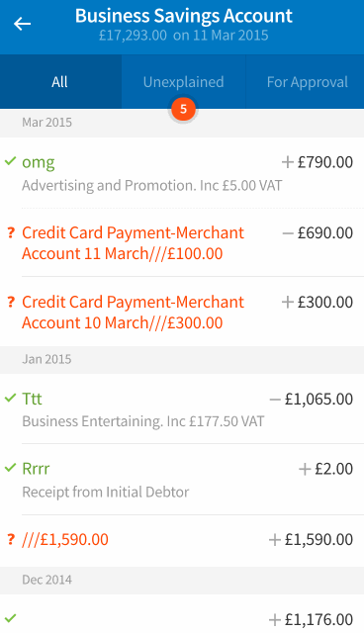Image resolution: width=364 pixels, height=633 pixels.
Task: Click red question mark beside ///£1,590.00
Action: pos(11,539)
